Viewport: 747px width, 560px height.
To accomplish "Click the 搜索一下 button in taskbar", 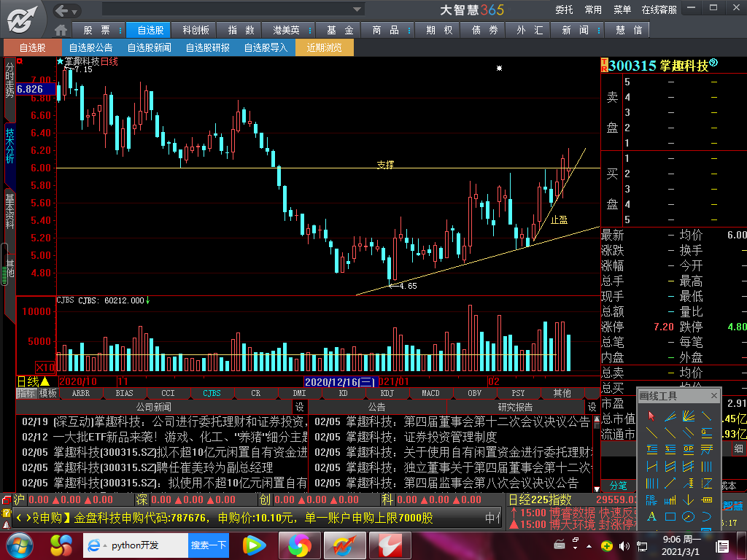I will [209, 545].
